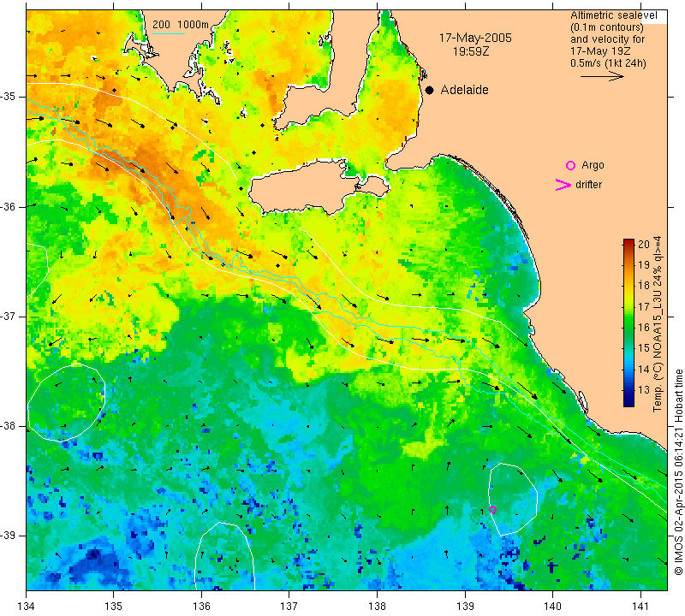The width and height of the screenshot is (685, 616).
Task: Click the 'Altimetric sealevel' heading text
Action: [613, 15]
